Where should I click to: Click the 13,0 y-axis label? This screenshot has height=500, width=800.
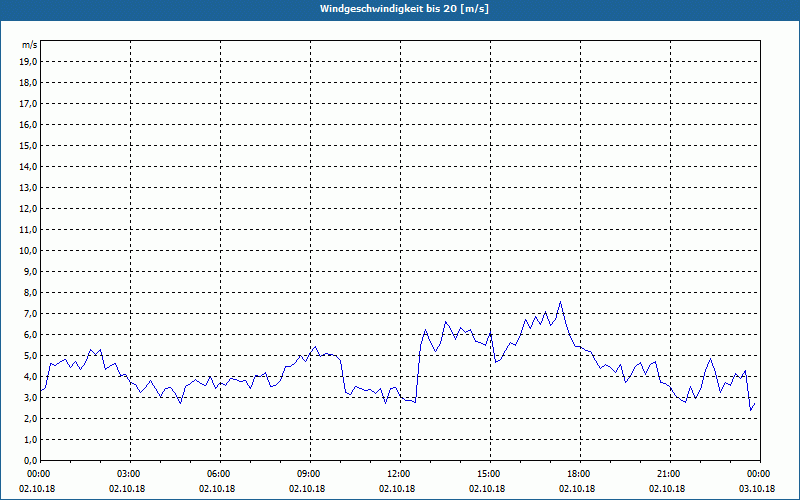[x=28, y=188]
